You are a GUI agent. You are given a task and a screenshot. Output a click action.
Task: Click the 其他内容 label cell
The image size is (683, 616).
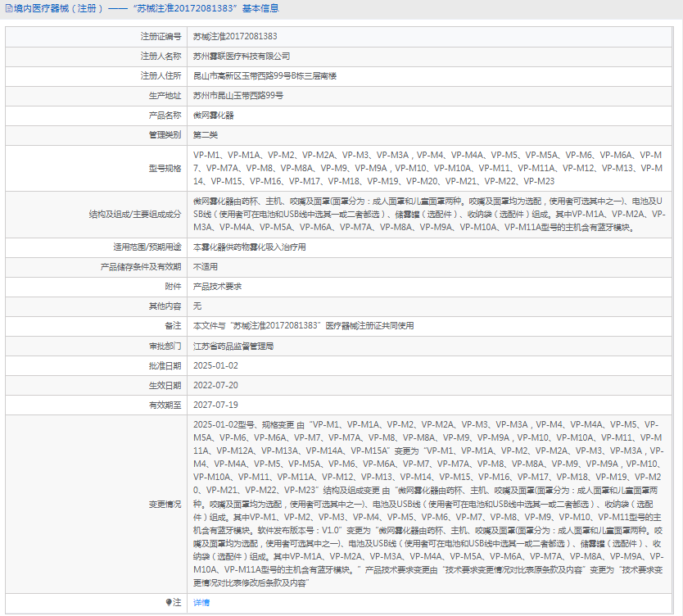pyautogui.click(x=97, y=306)
